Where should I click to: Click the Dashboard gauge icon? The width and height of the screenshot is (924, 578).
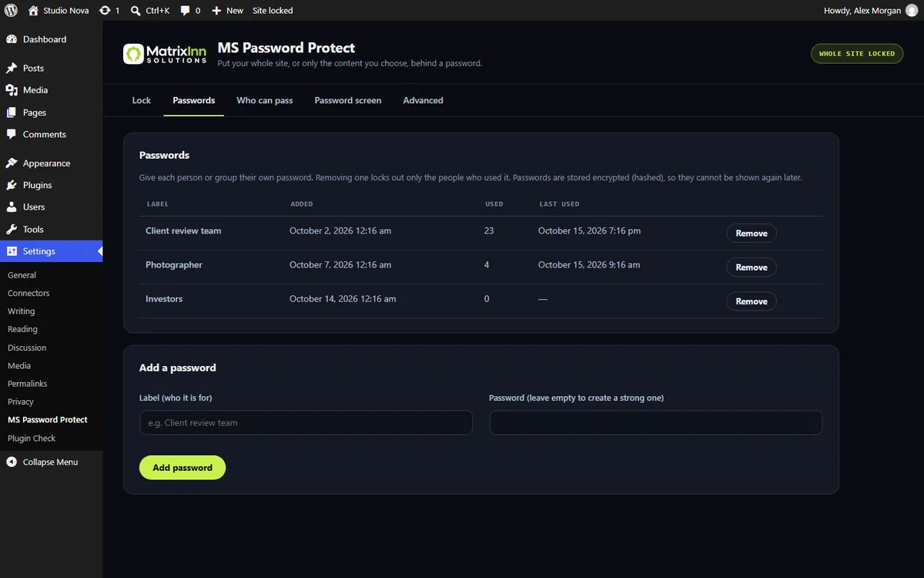[x=12, y=39]
